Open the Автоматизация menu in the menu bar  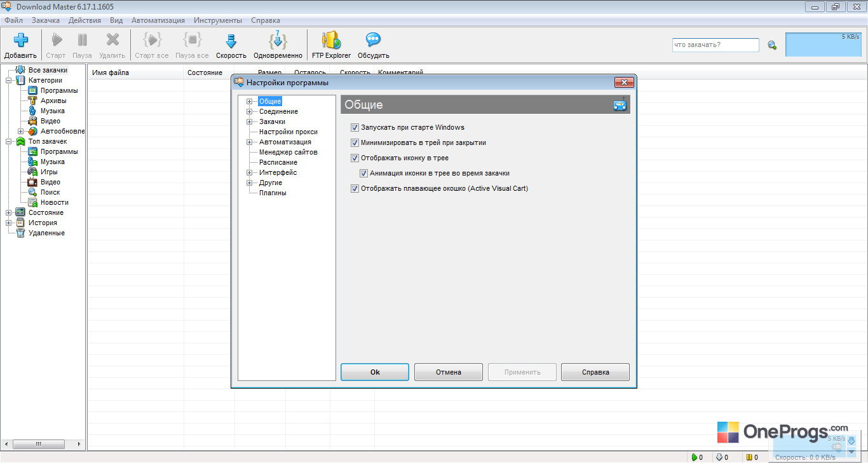(158, 20)
